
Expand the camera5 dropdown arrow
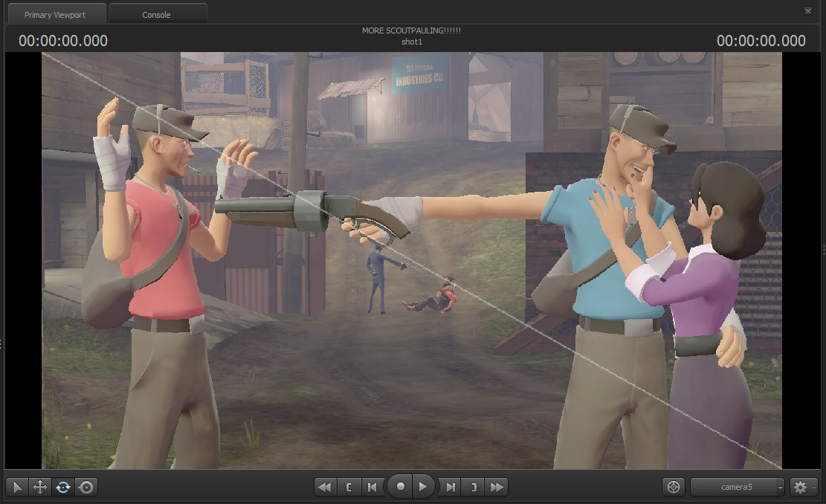(780, 488)
